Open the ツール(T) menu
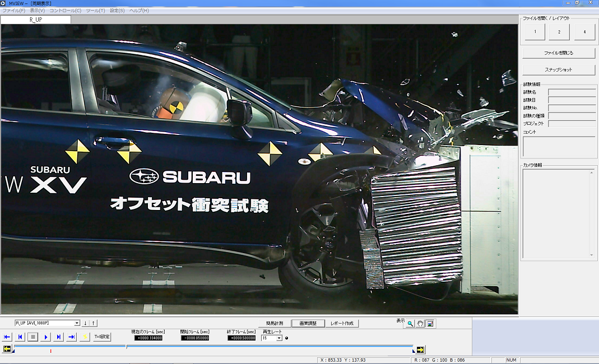This screenshot has width=599, height=364. coord(95,11)
